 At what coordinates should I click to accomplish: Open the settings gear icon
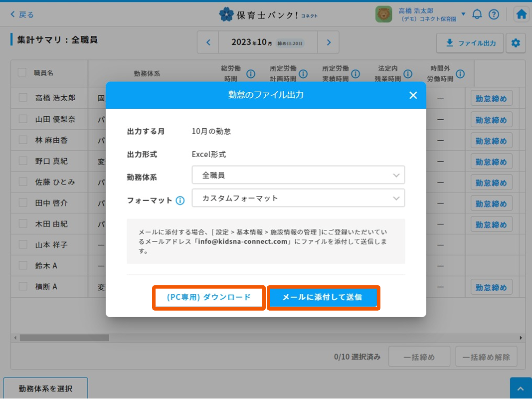click(x=516, y=43)
